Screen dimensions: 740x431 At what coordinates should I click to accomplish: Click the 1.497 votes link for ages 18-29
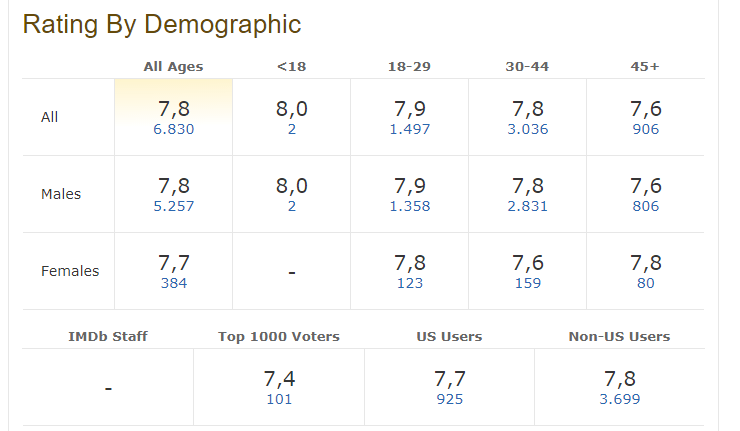coord(410,129)
